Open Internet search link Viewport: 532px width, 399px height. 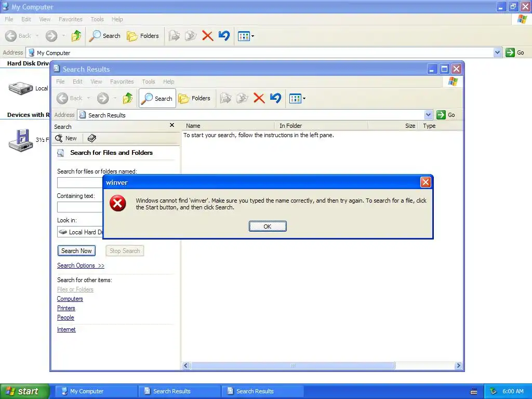pos(66,329)
